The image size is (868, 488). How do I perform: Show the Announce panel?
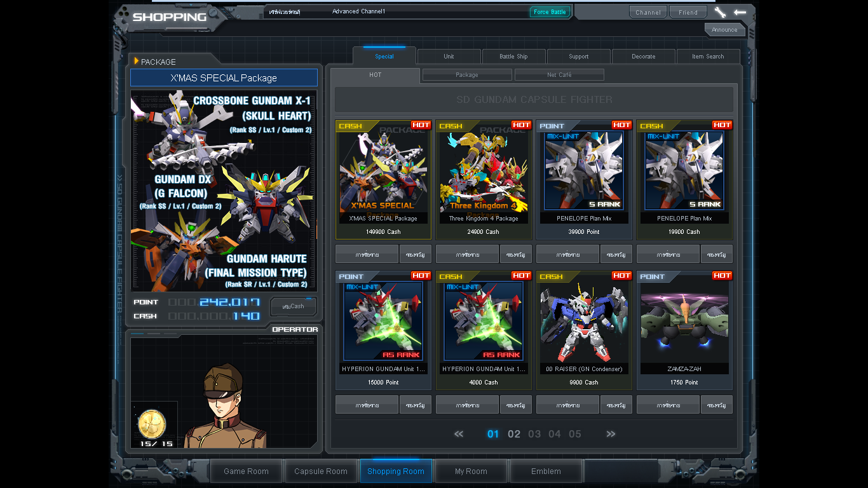pos(724,30)
